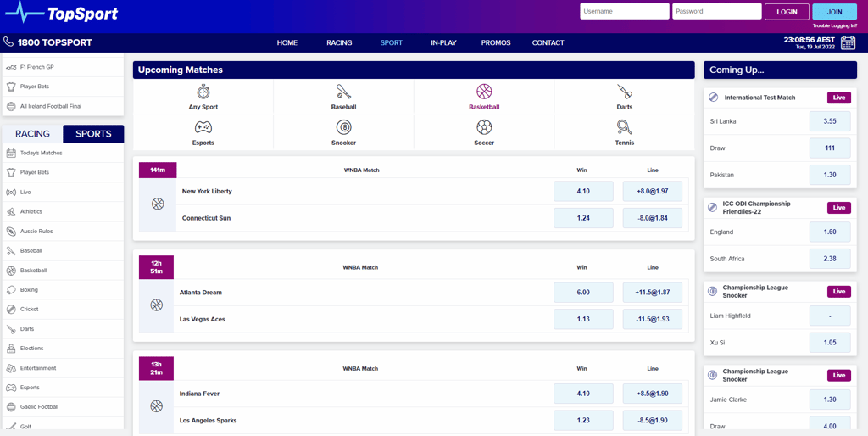Image resolution: width=868 pixels, height=436 pixels.
Task: Bet Atlanta Dream win at 6.00
Action: coord(583,293)
